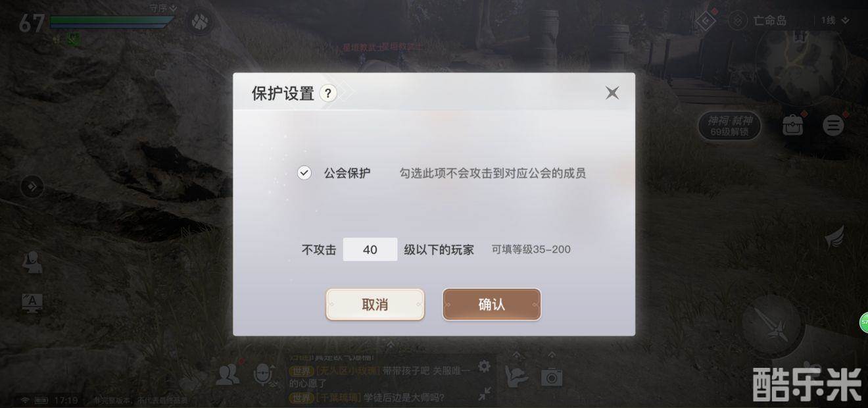Open the friends list icon near chat
Viewport: 868px width, 408px height.
(228, 374)
